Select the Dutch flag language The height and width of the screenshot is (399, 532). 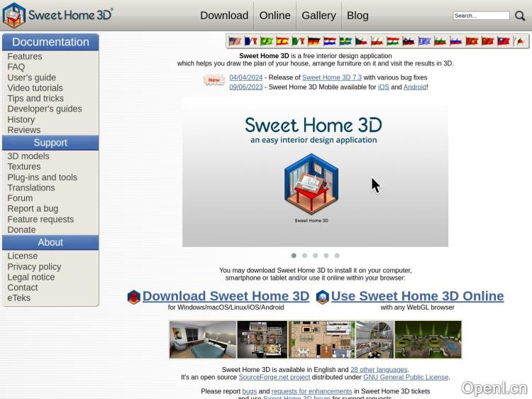tap(329, 41)
